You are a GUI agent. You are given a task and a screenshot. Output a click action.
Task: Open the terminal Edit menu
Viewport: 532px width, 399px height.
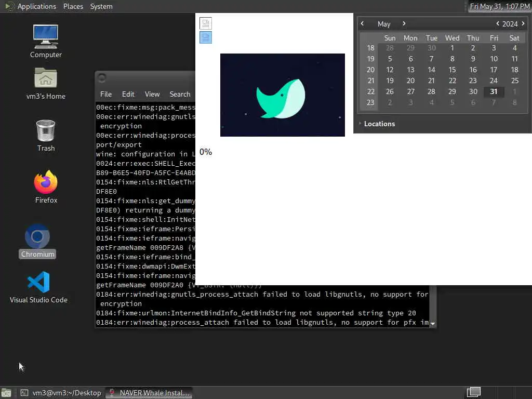[x=128, y=95]
